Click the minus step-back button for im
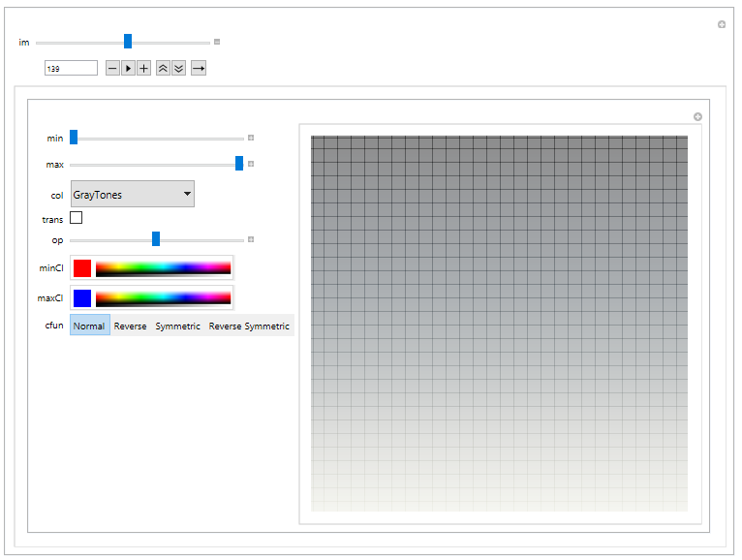The height and width of the screenshot is (560, 742). point(112,68)
